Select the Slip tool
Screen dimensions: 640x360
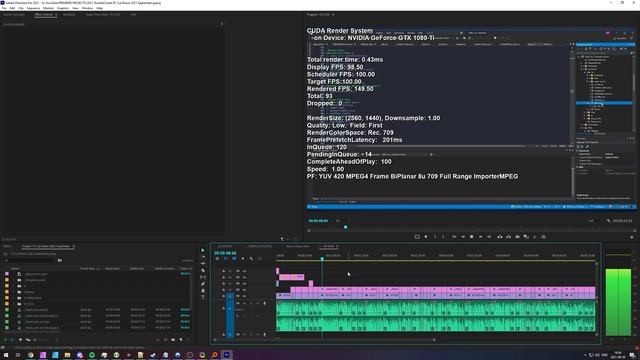[203, 277]
